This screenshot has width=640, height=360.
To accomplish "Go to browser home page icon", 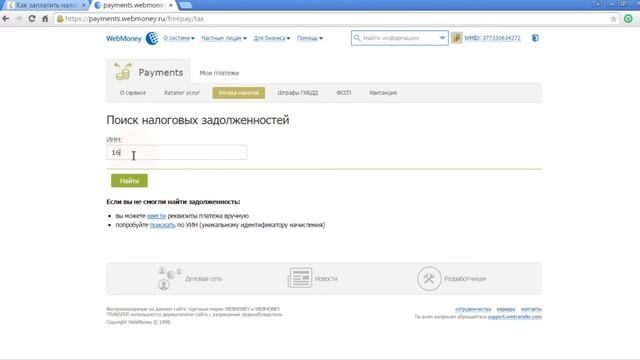I will [x=45, y=19].
